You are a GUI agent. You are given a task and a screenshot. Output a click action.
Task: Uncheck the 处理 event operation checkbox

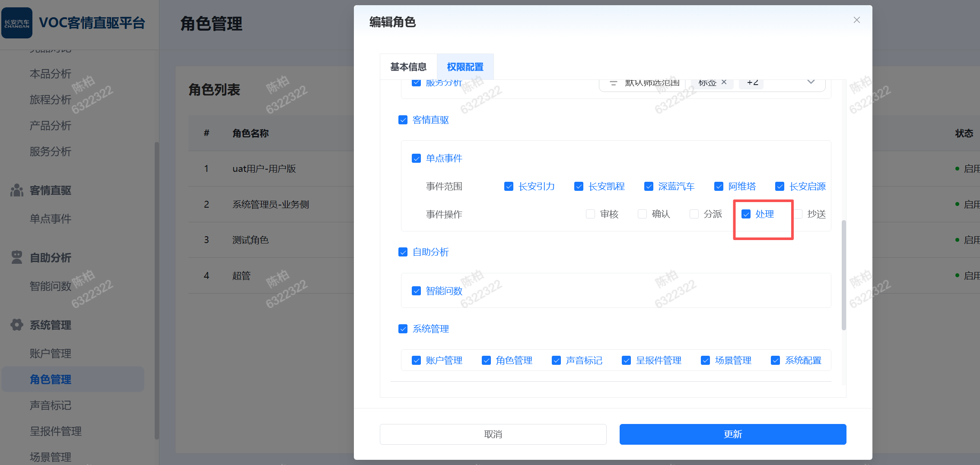click(x=746, y=214)
